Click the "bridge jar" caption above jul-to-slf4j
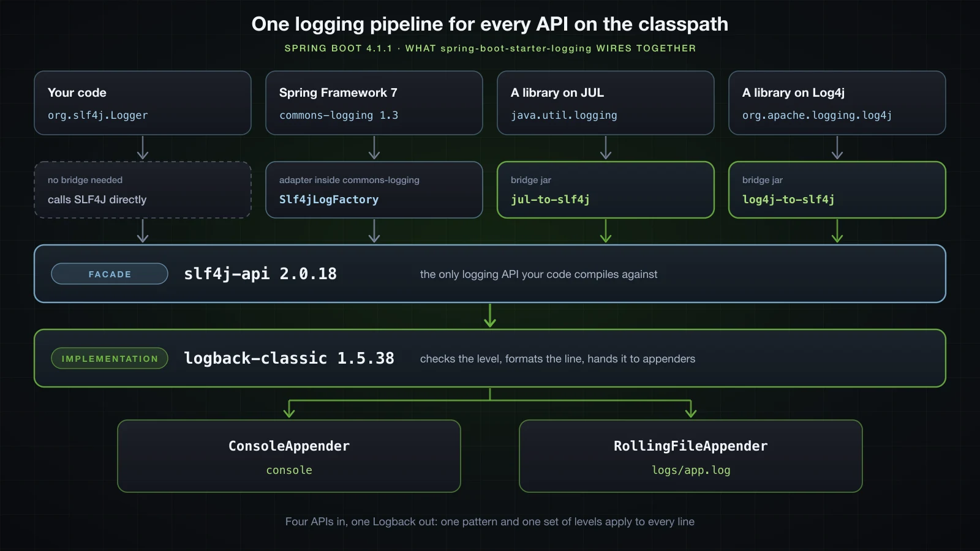Image resolution: width=980 pixels, height=551 pixels. pos(531,180)
